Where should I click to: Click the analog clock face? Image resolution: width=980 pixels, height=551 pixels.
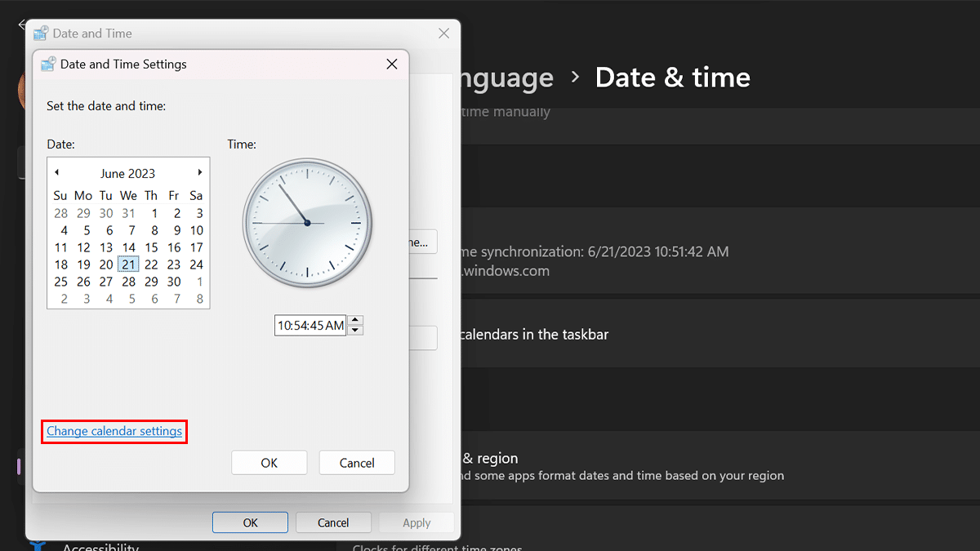coord(308,222)
